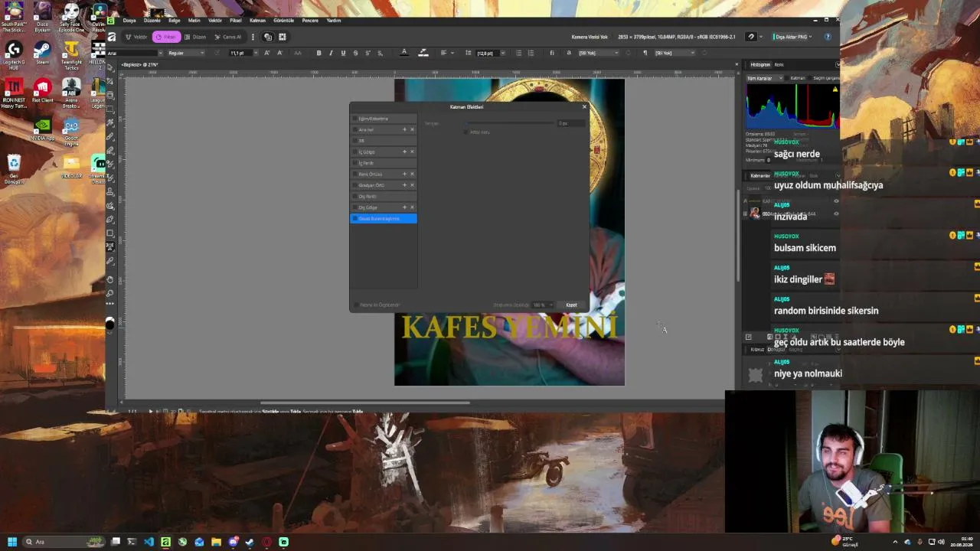This screenshot has width=980, height=551.
Task: Toggle the checkbox under the radius slider
Action: tap(465, 132)
